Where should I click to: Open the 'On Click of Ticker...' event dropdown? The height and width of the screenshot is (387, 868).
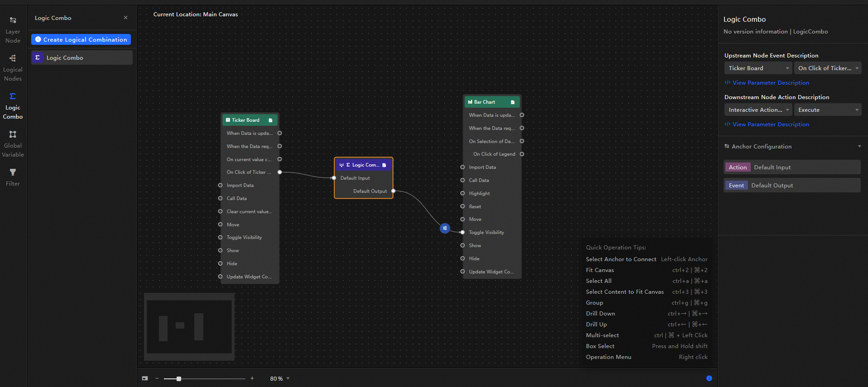(828, 68)
